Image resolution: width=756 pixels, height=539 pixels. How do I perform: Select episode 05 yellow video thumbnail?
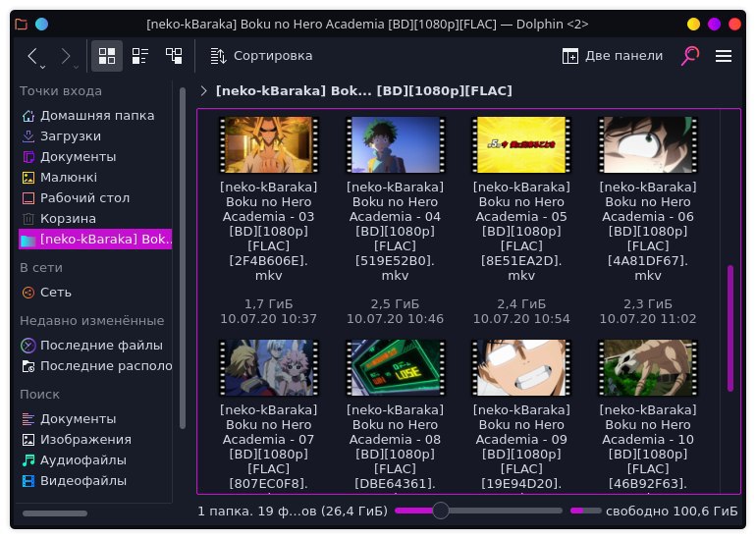coord(521,144)
